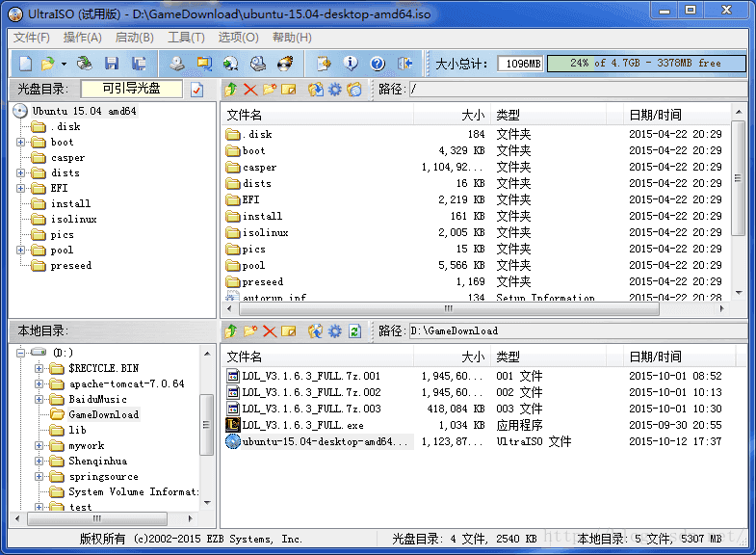
Task: Open the 文件(F) menu
Action: [32, 38]
